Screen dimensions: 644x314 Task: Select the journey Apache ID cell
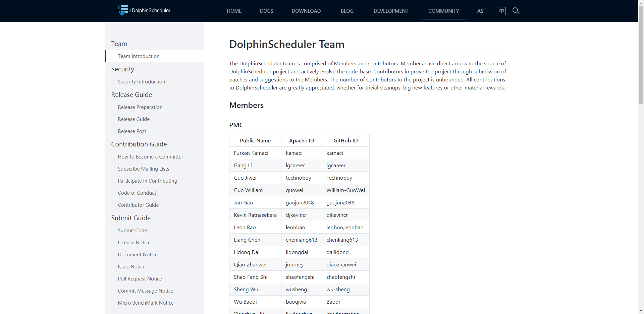(x=302, y=265)
